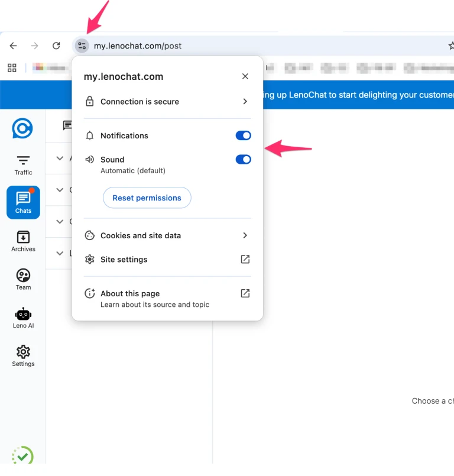The height and width of the screenshot is (476, 454).
Task: Open Connection is secure details
Action: pos(167,101)
